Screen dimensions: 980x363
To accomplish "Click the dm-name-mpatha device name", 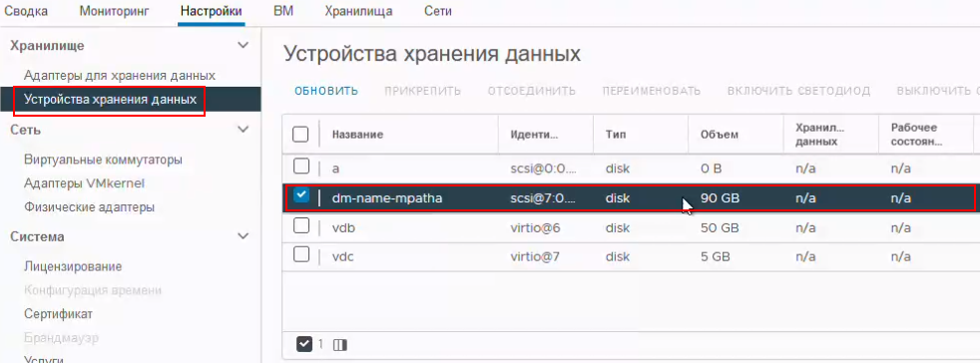I will tap(387, 198).
